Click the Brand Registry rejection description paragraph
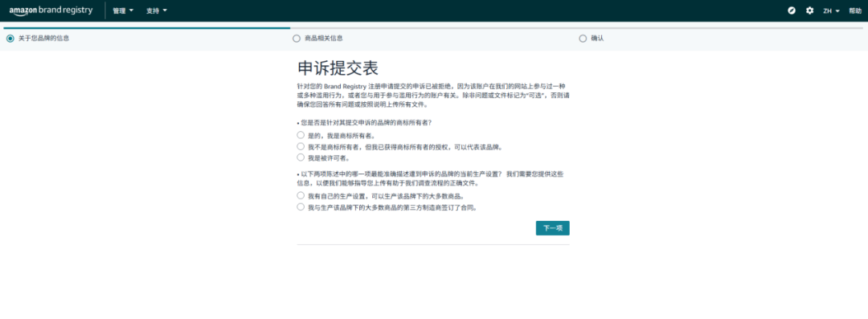Viewport: 868px width, 319px height. tap(433, 96)
